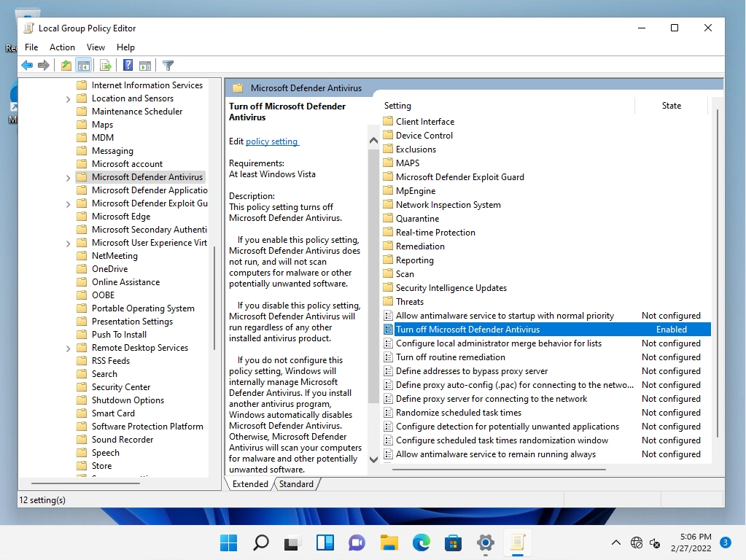Click the settings list horizontal scrollbar
Screen dimensions: 746x560
click(499, 469)
